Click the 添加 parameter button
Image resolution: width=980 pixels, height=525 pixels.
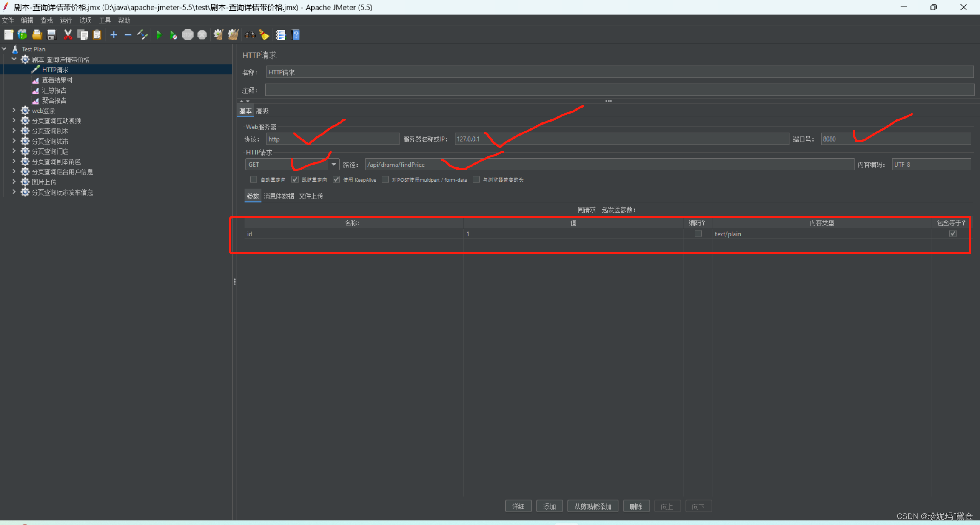tap(550, 506)
